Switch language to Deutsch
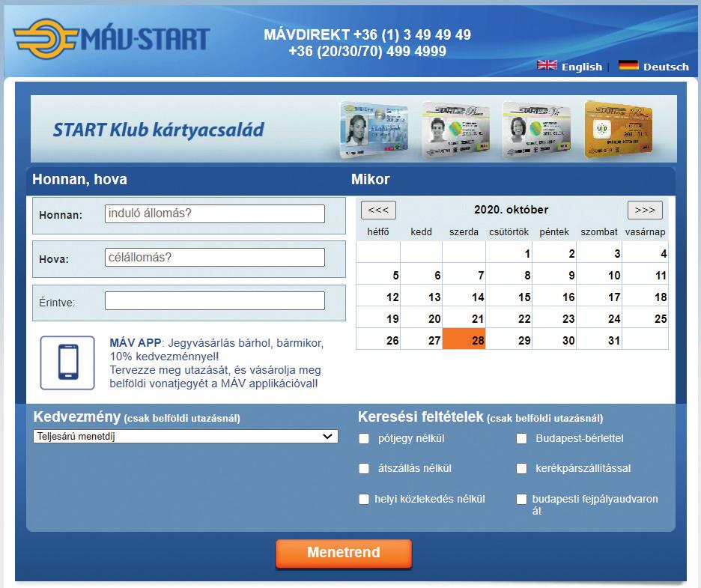 (666, 67)
